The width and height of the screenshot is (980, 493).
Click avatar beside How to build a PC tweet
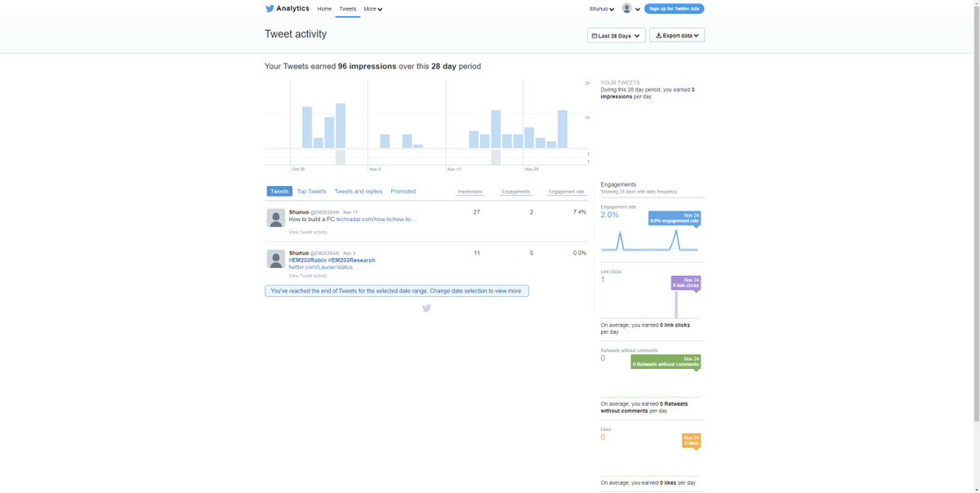[x=276, y=218]
